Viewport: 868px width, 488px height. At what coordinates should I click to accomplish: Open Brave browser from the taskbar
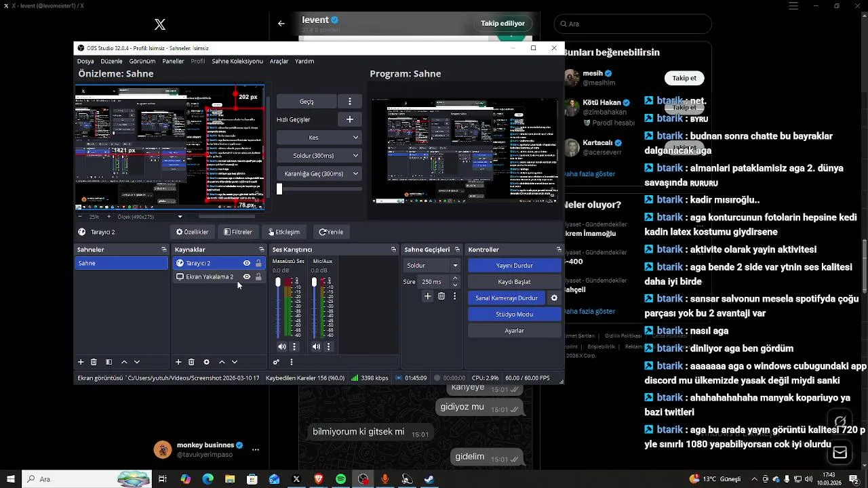319,479
